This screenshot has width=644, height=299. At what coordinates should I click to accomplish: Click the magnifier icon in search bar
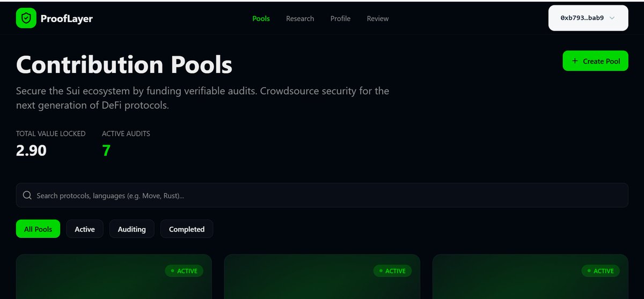coord(27,196)
